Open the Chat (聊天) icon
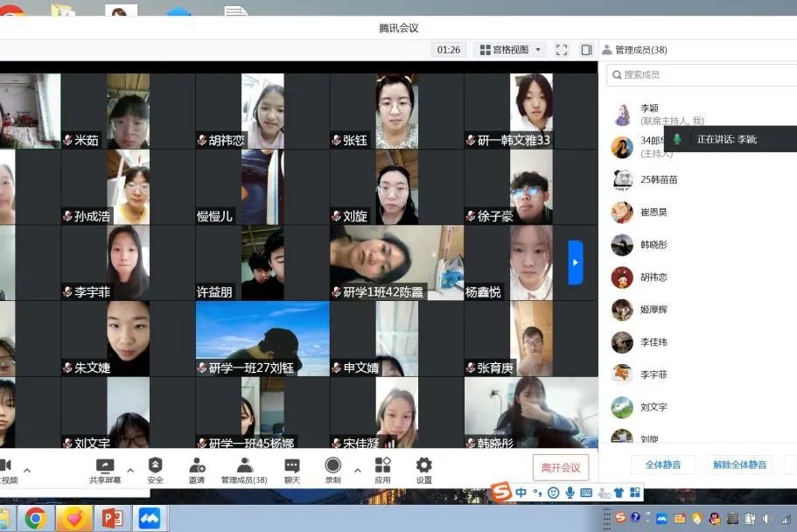This screenshot has height=532, width=797. 292,470
